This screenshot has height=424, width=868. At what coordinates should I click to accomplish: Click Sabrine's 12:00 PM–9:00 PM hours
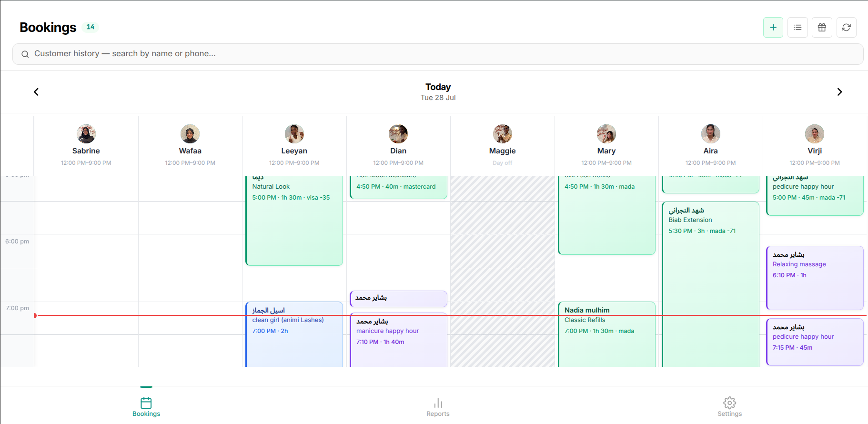tap(86, 163)
